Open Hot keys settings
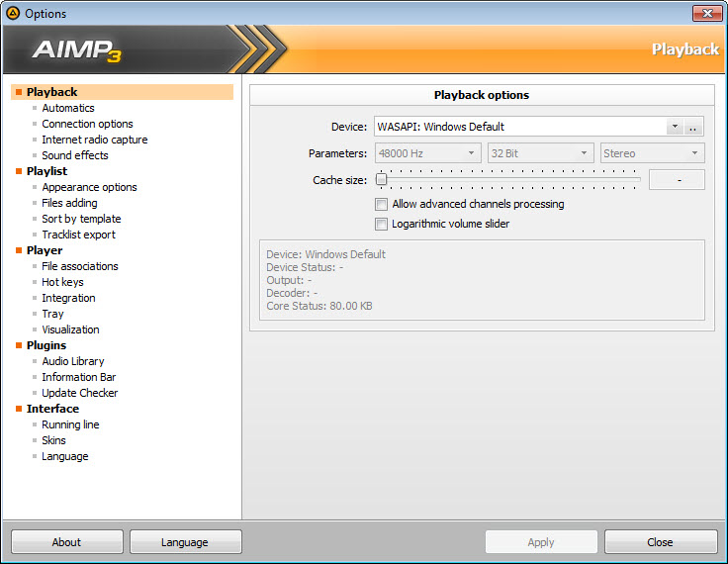728x564 pixels. pos(62,282)
